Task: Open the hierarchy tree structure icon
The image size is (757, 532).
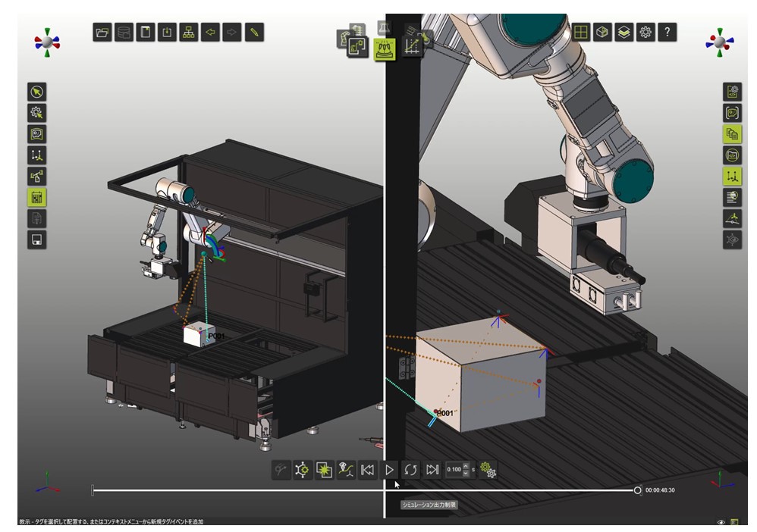Action: point(189,33)
